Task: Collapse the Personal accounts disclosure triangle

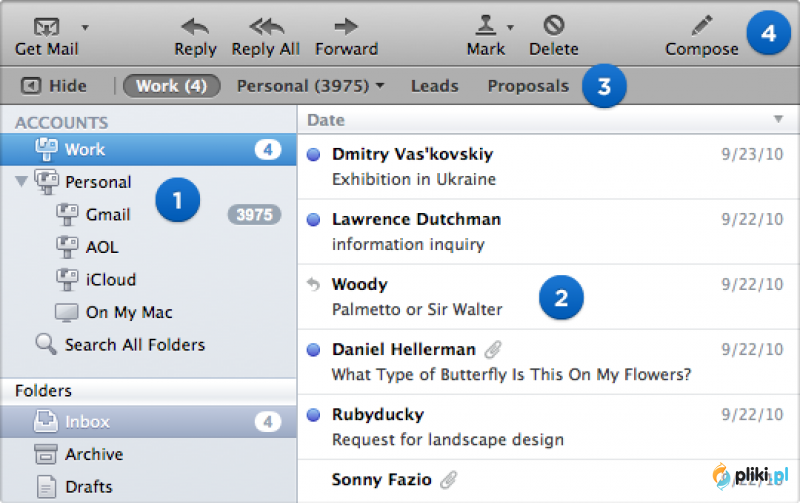Action: [21, 181]
